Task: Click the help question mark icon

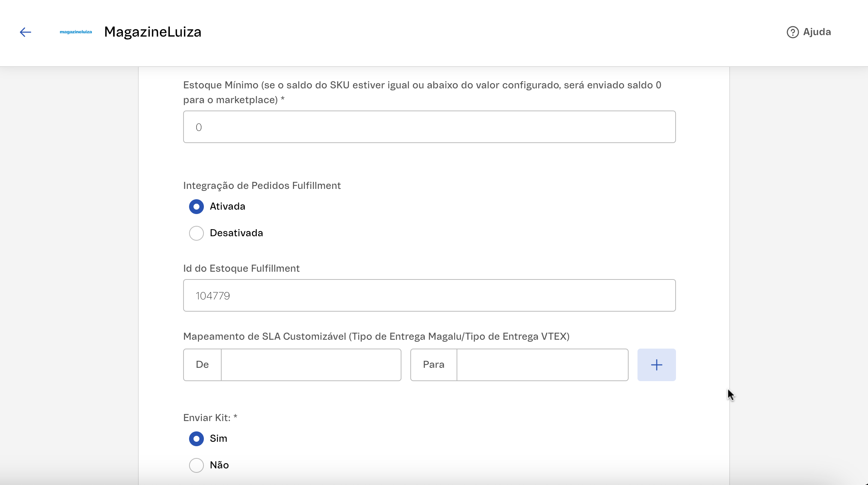Action: tap(793, 32)
